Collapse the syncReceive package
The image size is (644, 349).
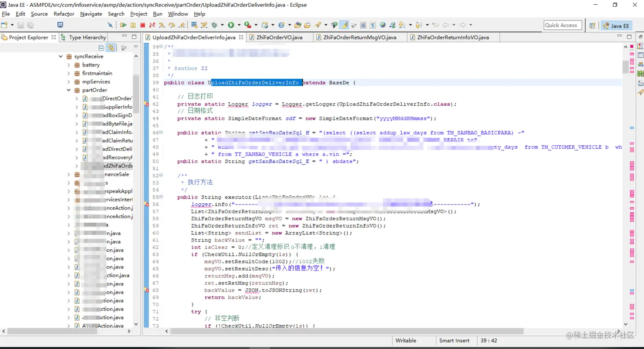pos(60,56)
